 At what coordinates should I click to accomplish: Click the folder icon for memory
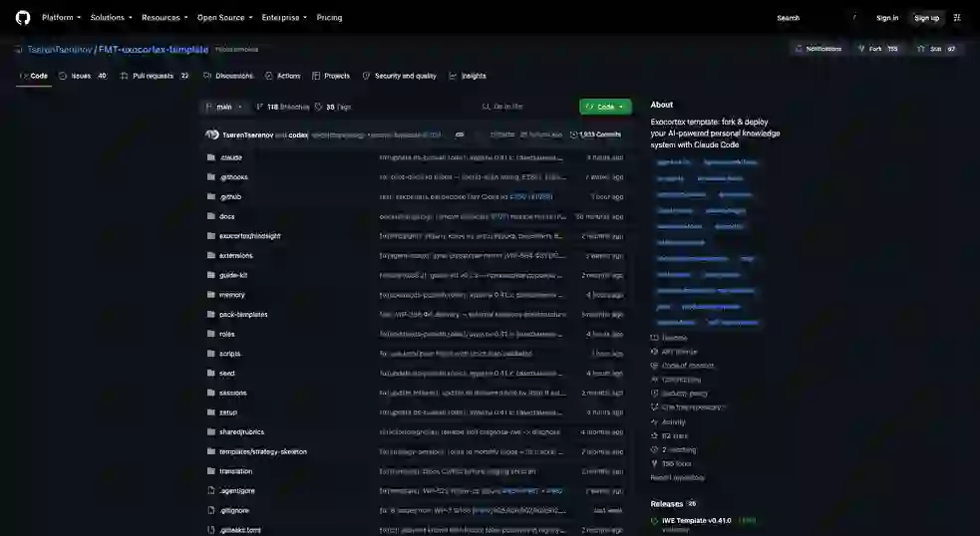pyautogui.click(x=211, y=295)
